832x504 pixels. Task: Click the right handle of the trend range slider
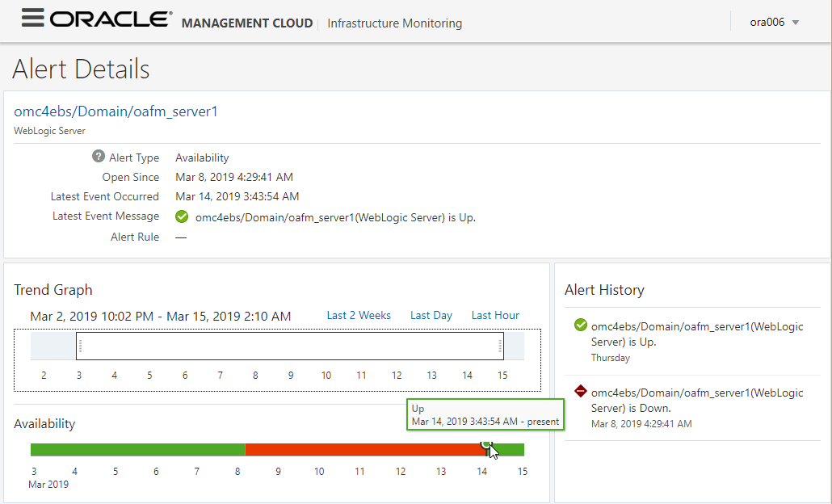click(x=500, y=346)
